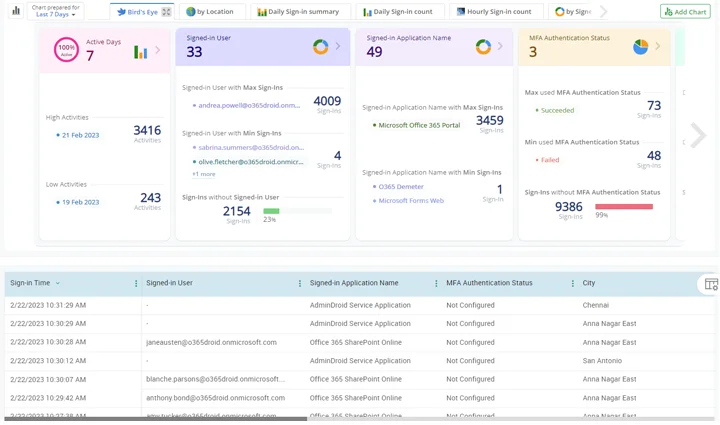
Task: Switch to the by Location tab
Action: tap(210, 12)
